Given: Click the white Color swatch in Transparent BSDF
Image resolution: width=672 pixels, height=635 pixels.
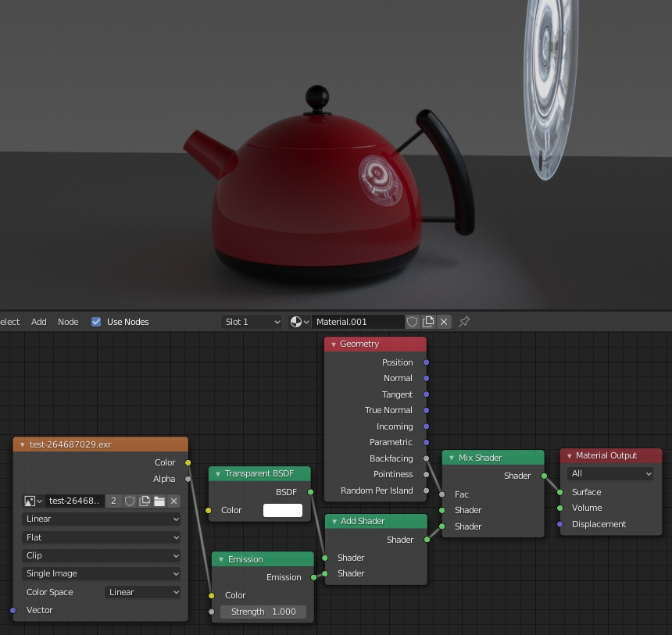Looking at the screenshot, I should coord(282,510).
